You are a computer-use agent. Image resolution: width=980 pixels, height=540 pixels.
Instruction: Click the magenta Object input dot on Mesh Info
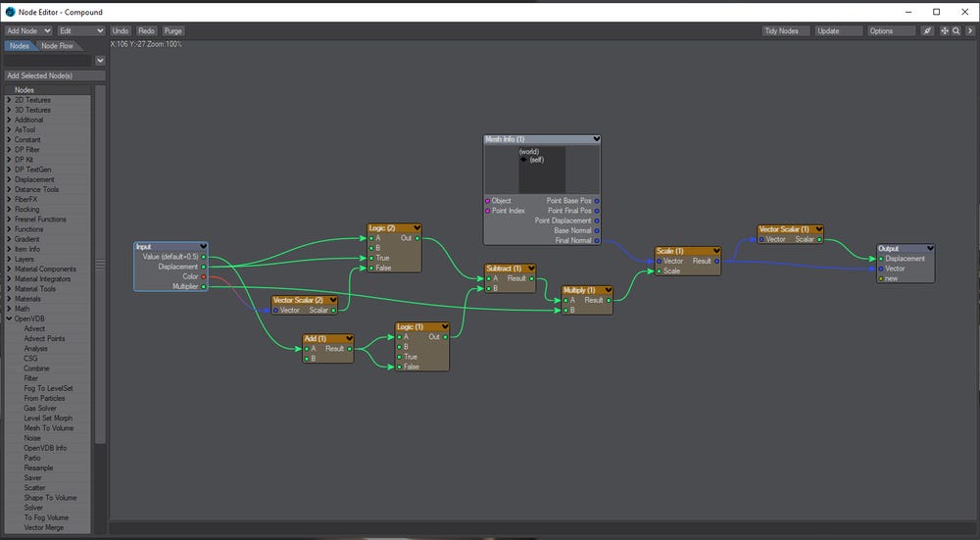pyautogui.click(x=487, y=201)
